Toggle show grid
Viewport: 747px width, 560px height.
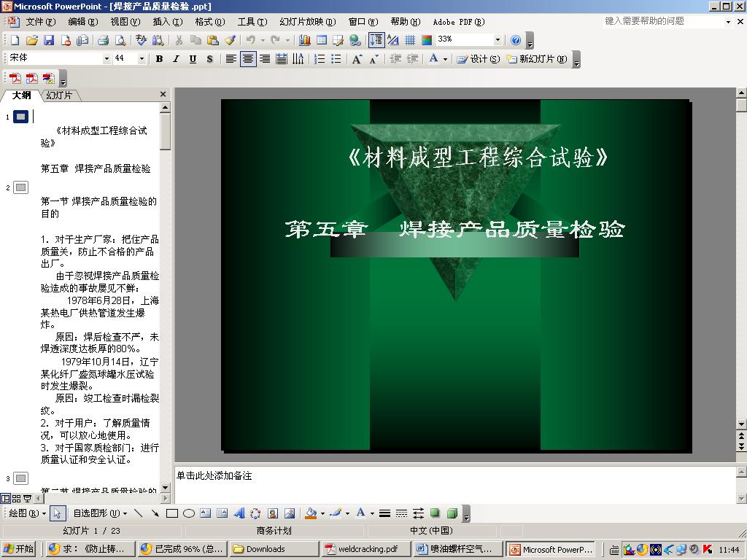point(410,41)
